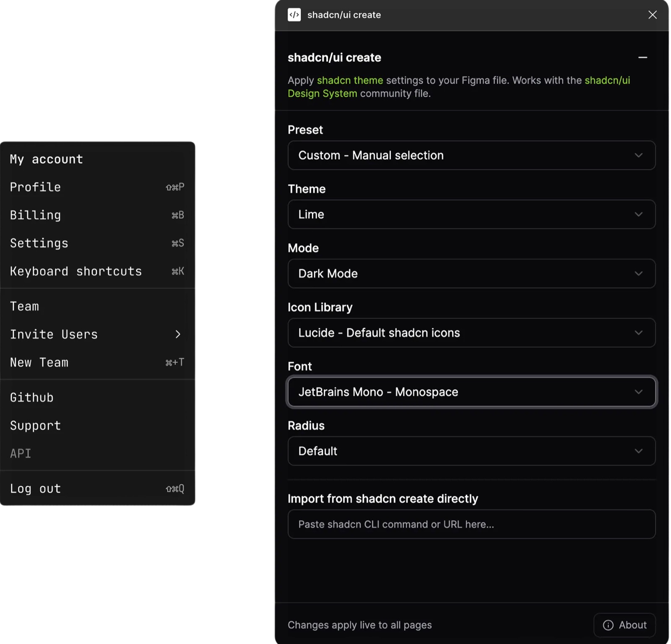Select Profile in the account menu
Image resolution: width=671 pixels, height=644 pixels.
pos(97,187)
